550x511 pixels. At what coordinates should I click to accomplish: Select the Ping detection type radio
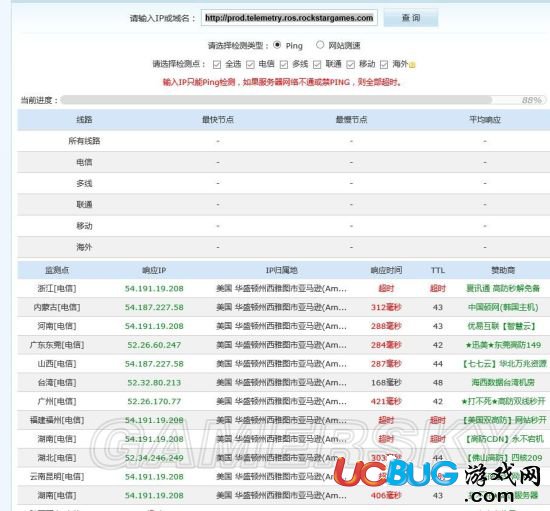[277, 45]
